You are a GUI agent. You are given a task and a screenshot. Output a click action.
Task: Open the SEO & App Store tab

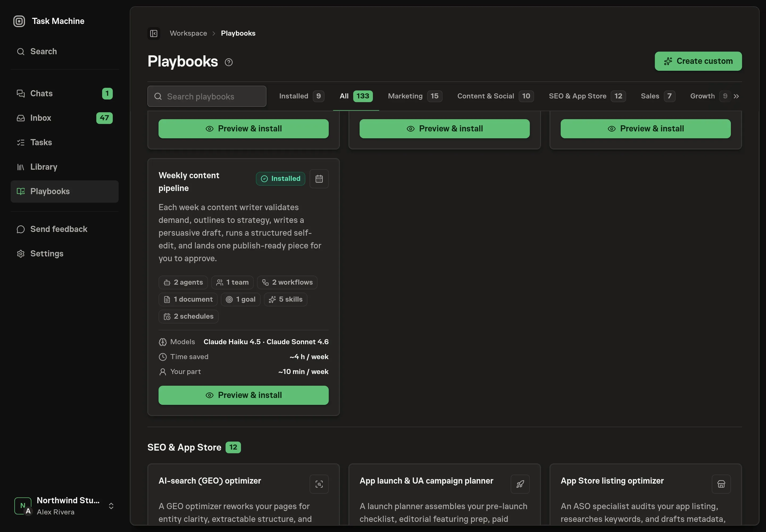tap(587, 96)
